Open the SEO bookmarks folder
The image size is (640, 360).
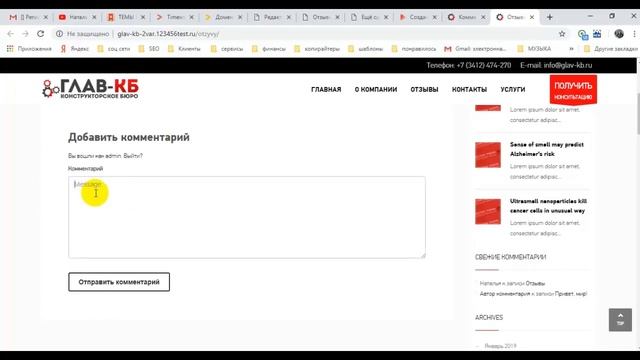tap(149, 49)
